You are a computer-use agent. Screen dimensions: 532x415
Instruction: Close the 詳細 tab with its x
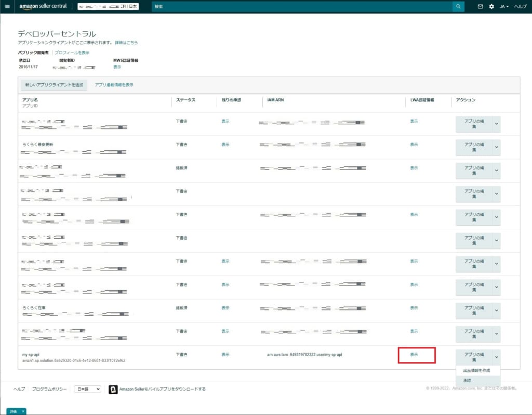click(x=23, y=411)
